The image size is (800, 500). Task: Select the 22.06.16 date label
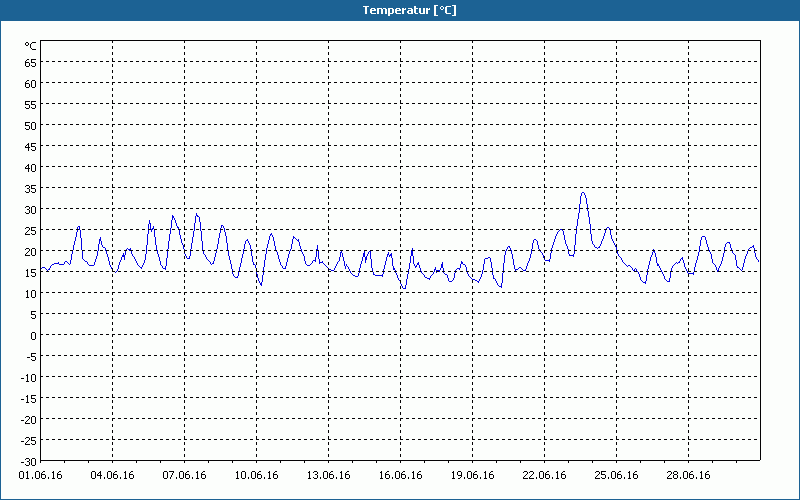click(545, 476)
